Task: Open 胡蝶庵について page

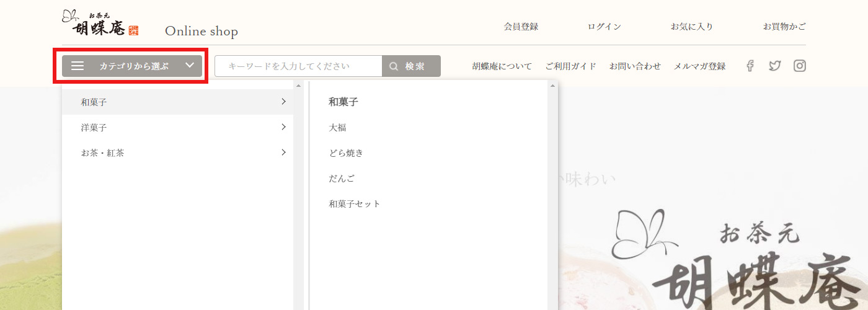Action: (x=502, y=66)
